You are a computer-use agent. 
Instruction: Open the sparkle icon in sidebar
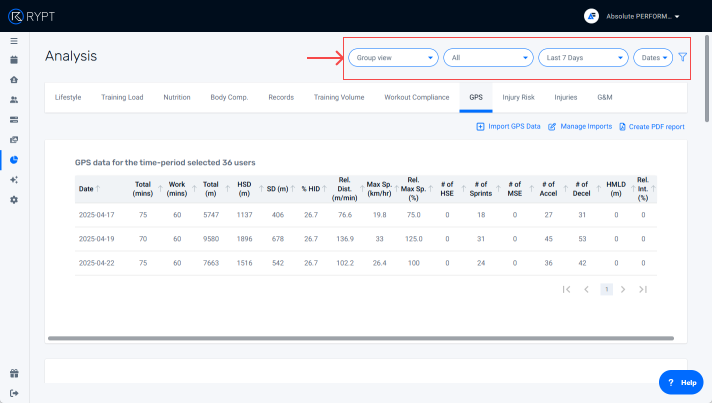tap(14, 180)
